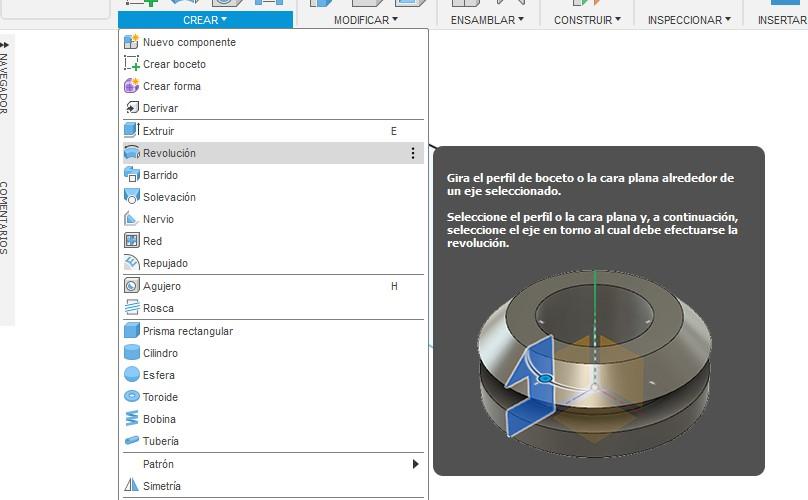Click the Nervio label
The width and height of the screenshot is (808, 500).
click(158, 219)
